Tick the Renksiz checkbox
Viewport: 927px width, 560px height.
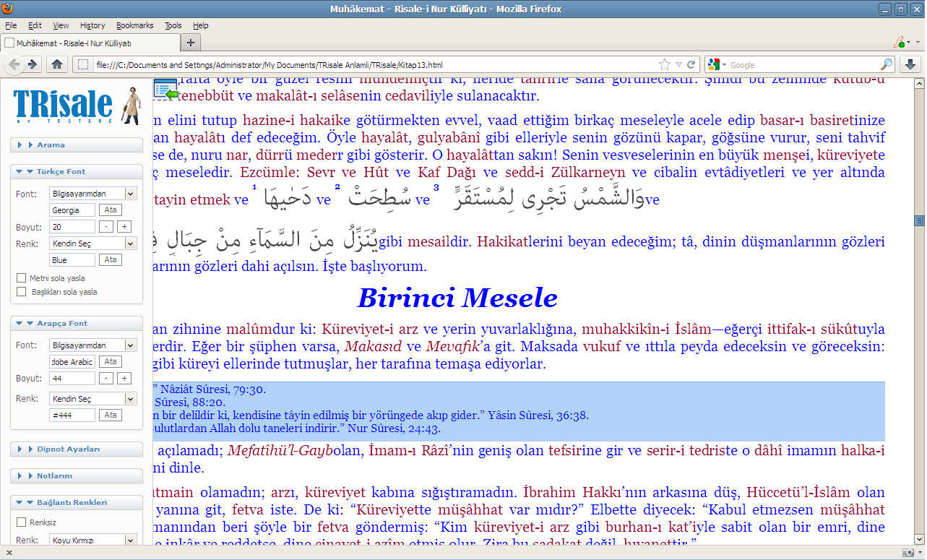tap(21, 522)
